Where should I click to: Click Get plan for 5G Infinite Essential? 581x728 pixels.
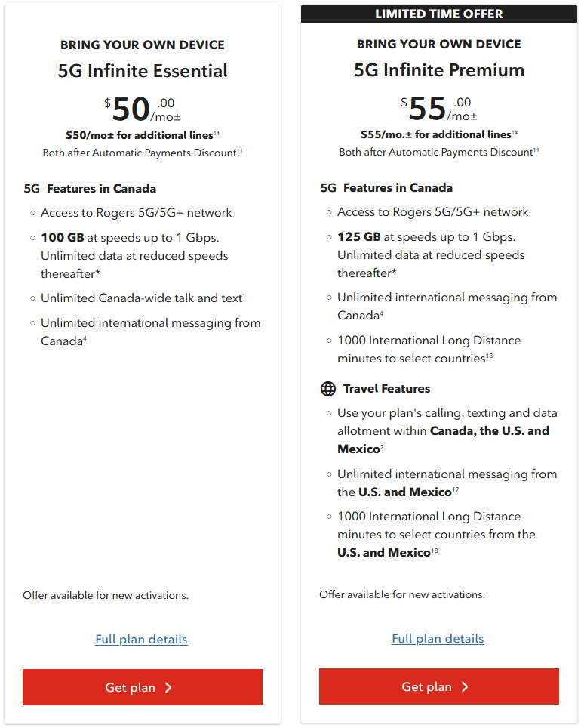[142, 687]
